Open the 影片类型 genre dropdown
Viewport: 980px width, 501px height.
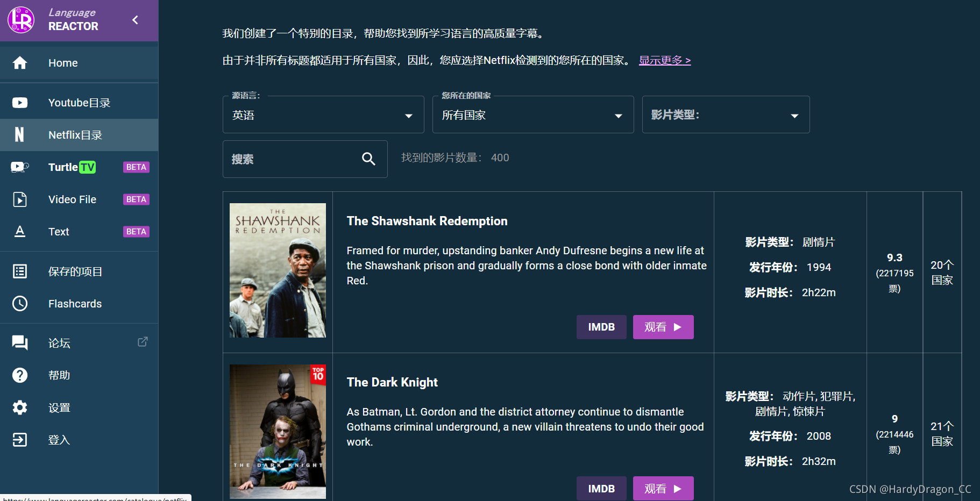point(726,114)
